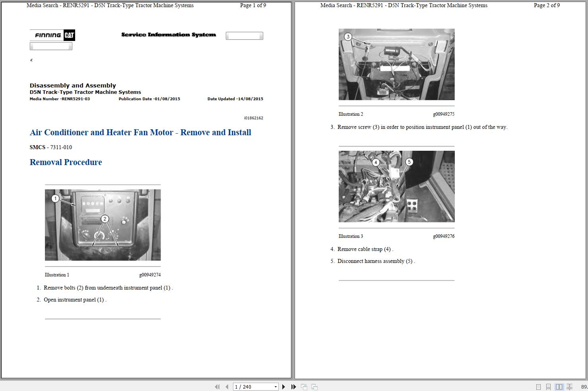Viewport: 588px width, 391px height.
Task: Switch to continuous facing view
Action: pos(570,387)
